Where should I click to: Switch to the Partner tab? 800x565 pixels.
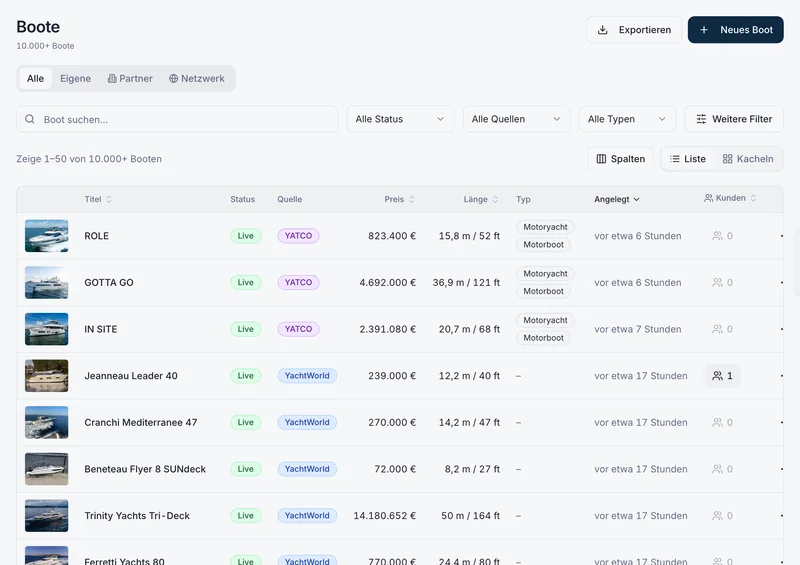pos(130,79)
